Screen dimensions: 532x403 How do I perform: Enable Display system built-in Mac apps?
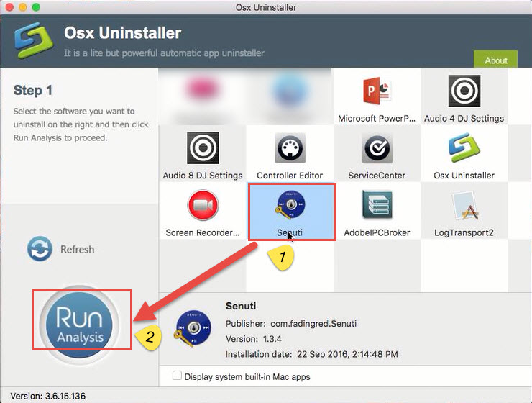click(x=178, y=376)
